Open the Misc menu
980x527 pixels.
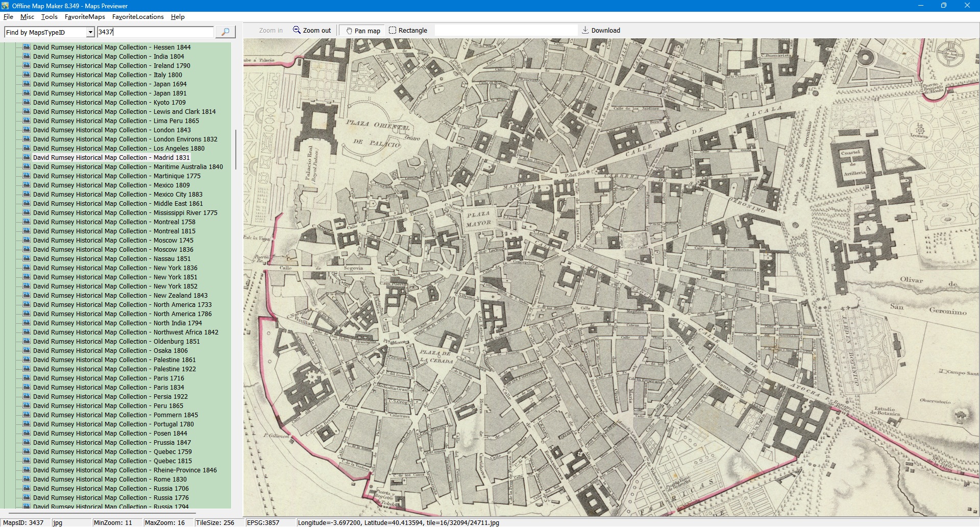27,17
